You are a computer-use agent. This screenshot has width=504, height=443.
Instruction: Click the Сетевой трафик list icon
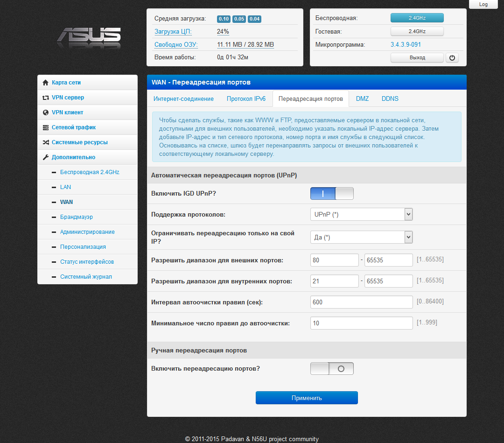(x=46, y=127)
